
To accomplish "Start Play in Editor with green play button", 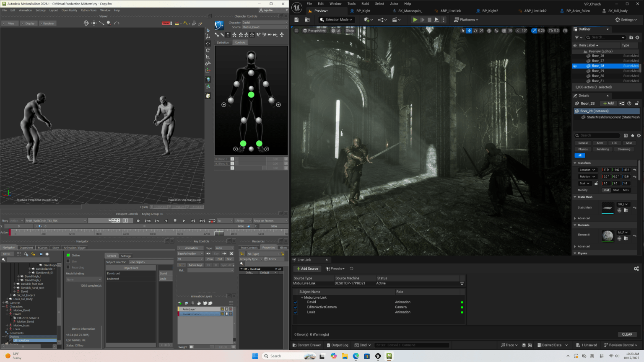I will (x=415, y=20).
